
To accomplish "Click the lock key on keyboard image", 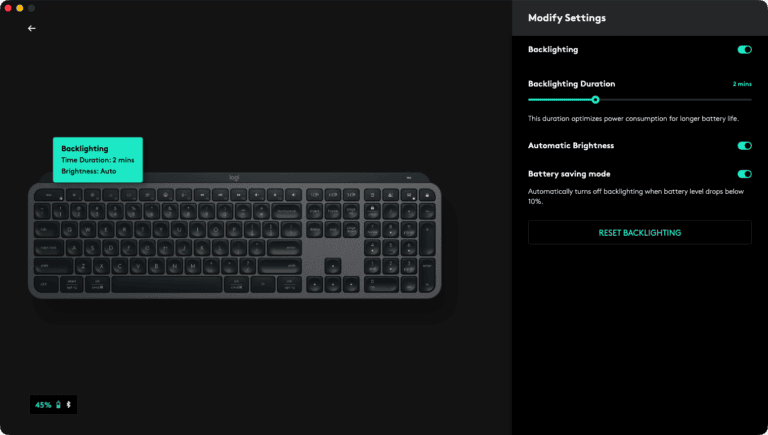I will [x=427, y=194].
